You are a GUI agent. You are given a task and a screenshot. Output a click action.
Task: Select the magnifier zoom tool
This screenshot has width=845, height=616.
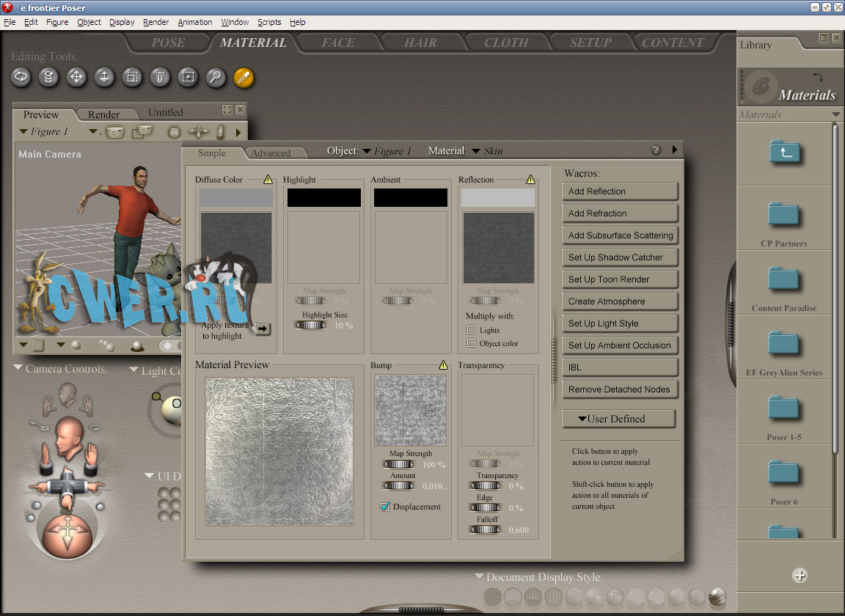click(215, 76)
